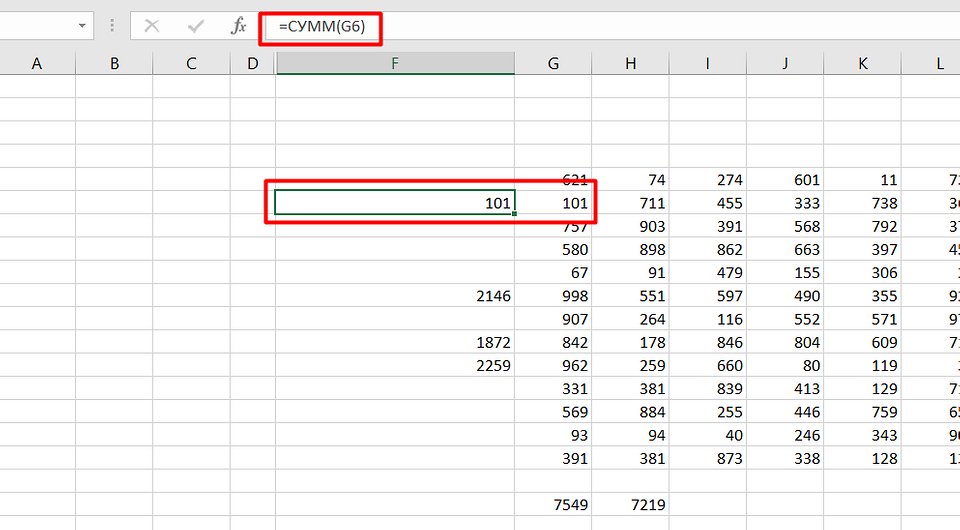This screenshot has width=960, height=530.
Task: Select cell showing total 7549
Action: pyautogui.click(x=553, y=505)
